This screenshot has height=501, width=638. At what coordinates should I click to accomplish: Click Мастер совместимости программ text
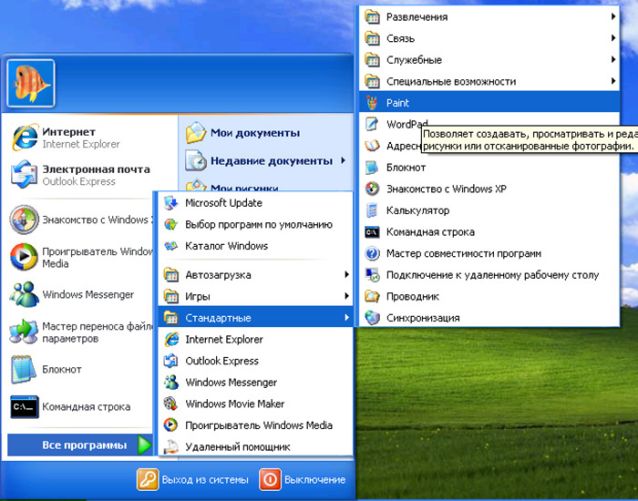pos(463,254)
